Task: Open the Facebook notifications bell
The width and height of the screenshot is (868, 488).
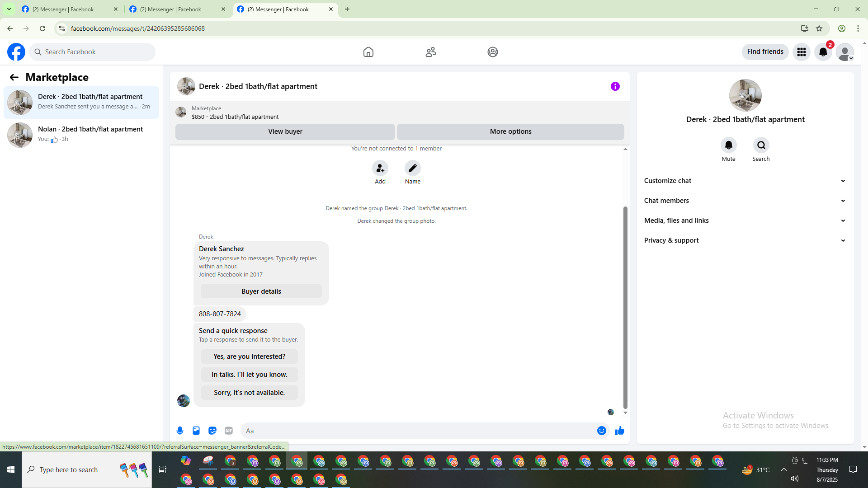Action: (x=823, y=52)
